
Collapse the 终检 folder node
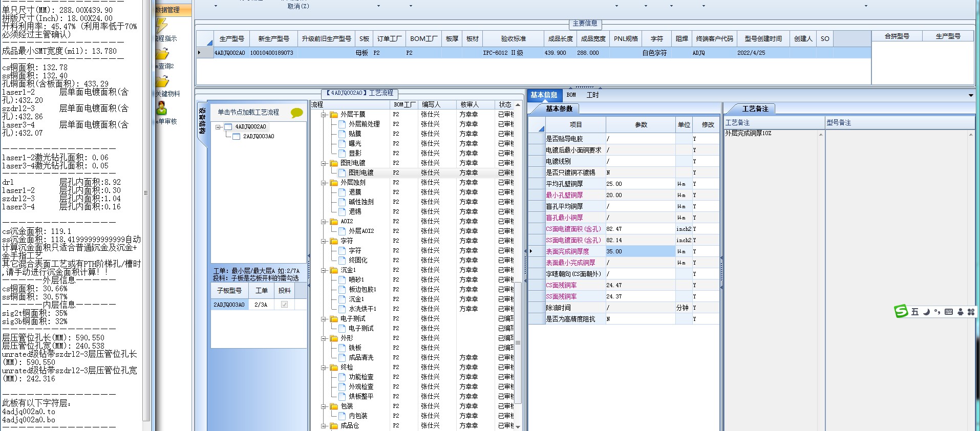[324, 368]
